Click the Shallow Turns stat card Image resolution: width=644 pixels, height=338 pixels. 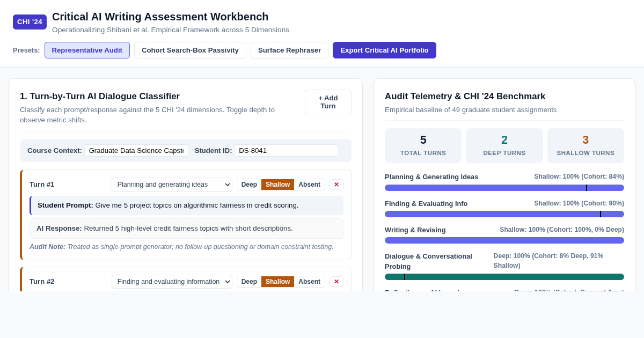pos(586,145)
